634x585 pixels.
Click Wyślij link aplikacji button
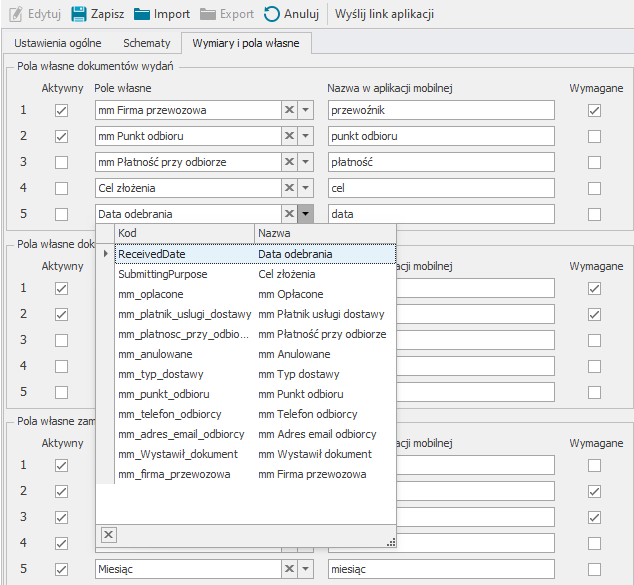pos(384,14)
